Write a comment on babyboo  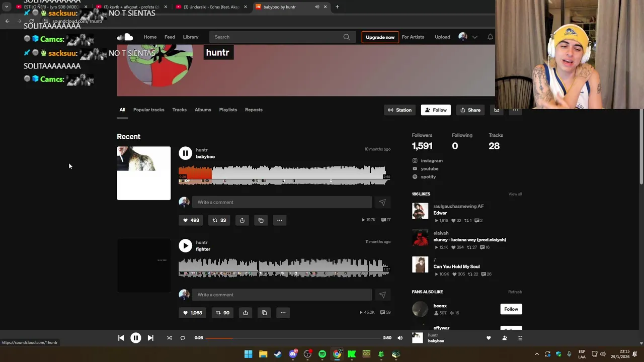coord(282,202)
